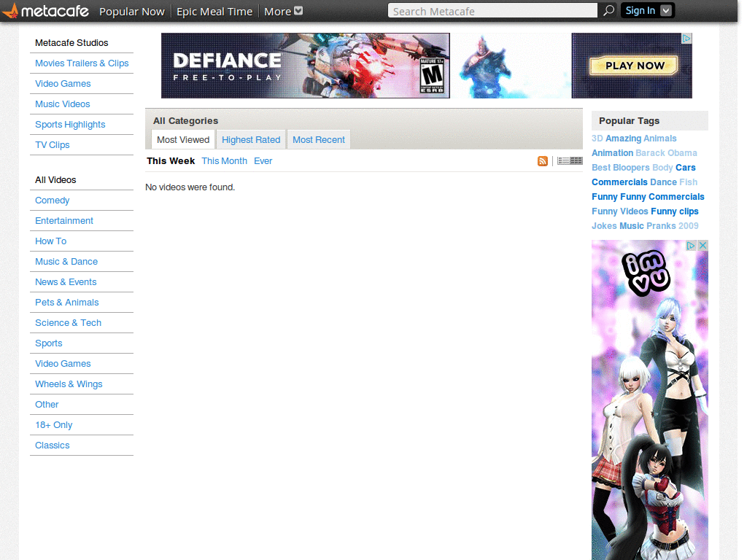Expand the More dropdown menu

pos(284,11)
